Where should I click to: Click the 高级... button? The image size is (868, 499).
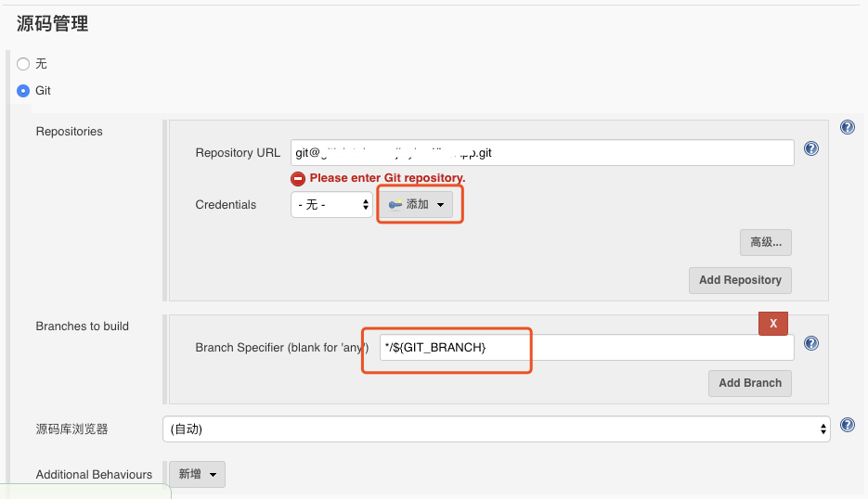point(765,242)
